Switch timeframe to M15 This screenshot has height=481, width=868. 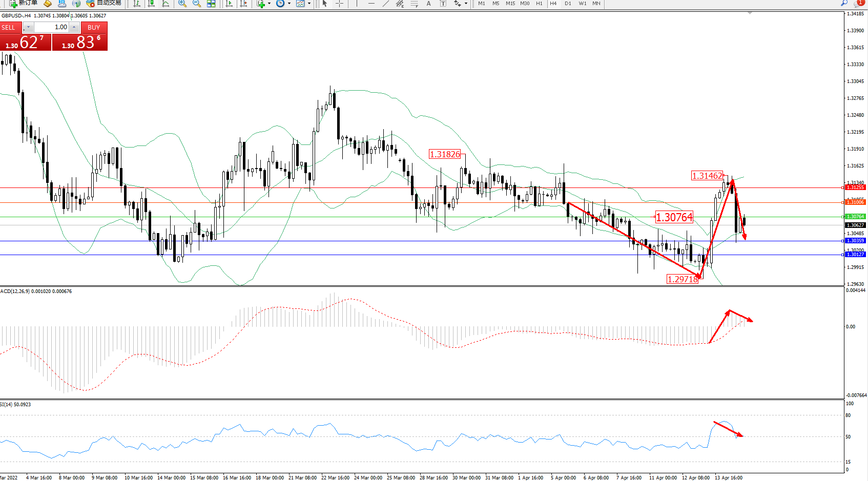510,4
